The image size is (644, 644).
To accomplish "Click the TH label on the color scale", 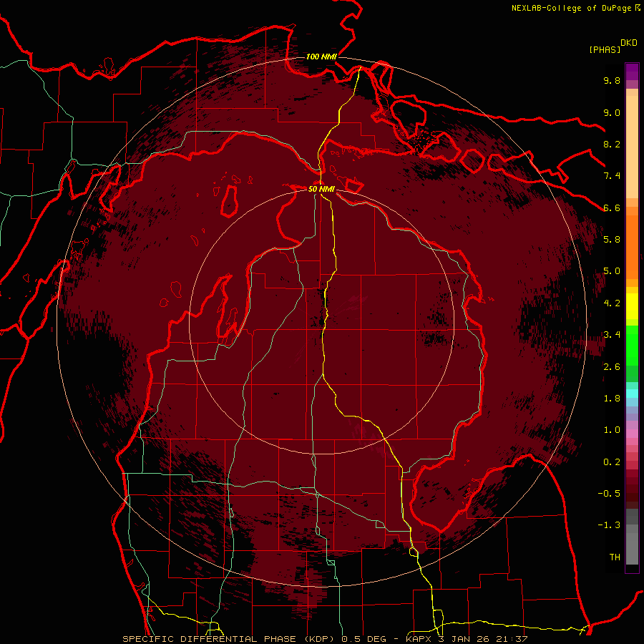I will coord(615,557).
